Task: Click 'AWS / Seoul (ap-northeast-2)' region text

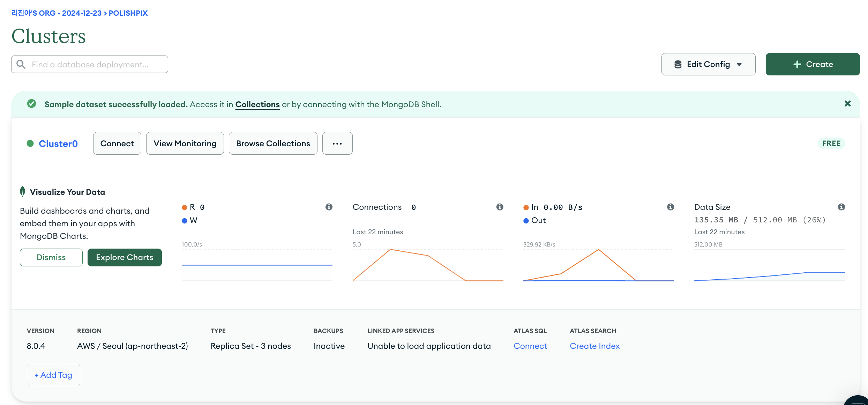Action: click(x=133, y=346)
